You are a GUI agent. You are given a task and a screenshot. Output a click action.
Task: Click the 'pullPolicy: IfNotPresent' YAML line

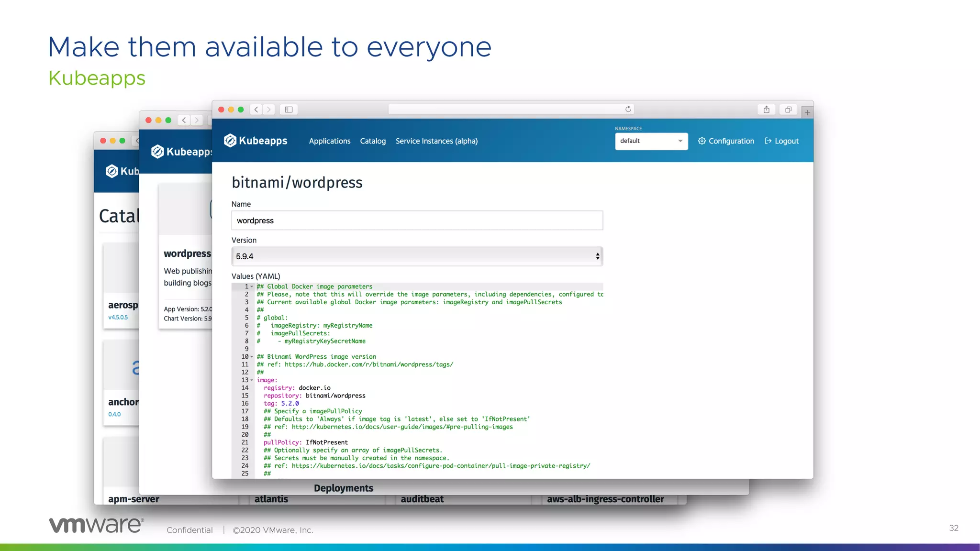pos(305,442)
